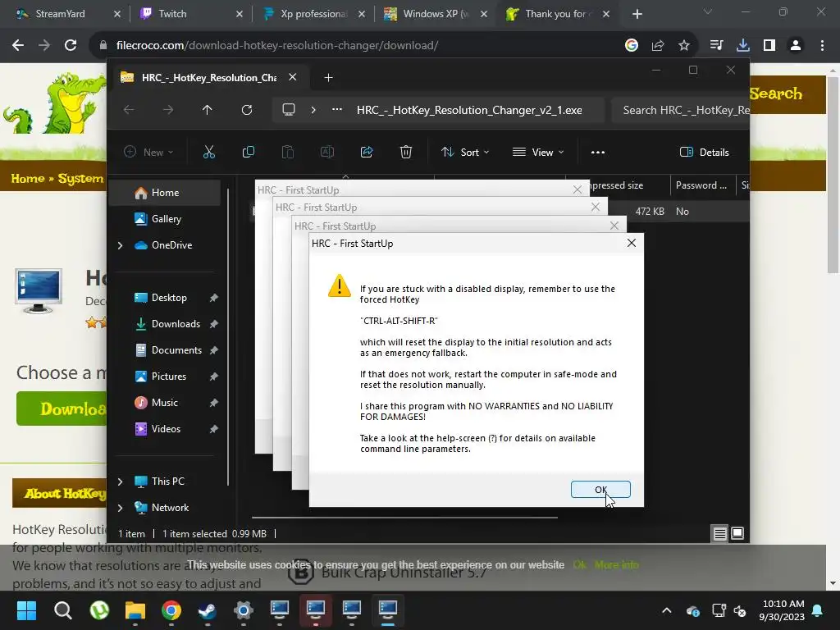Click Cut in File Explorer toolbar
The image size is (840, 630).
[x=209, y=152]
